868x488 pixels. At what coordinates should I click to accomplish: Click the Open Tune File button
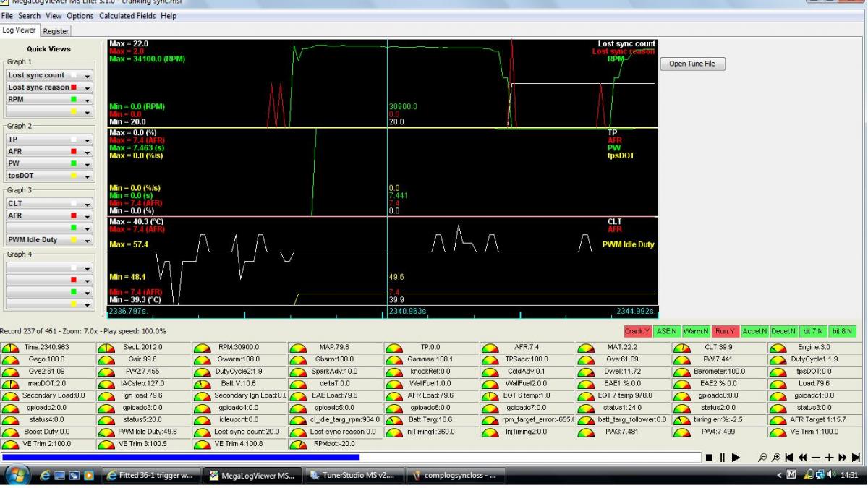click(692, 64)
